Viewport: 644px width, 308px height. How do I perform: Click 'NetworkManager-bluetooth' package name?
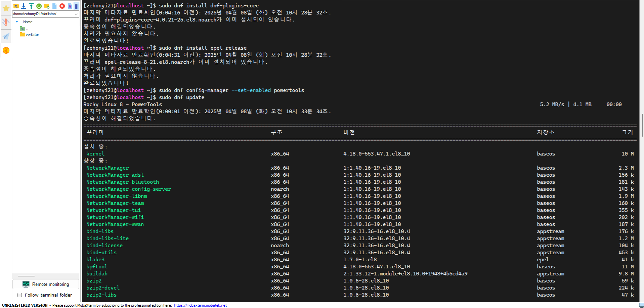tap(123, 182)
